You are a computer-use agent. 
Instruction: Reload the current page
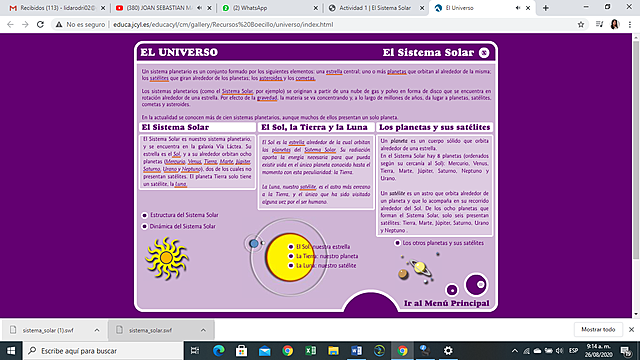click(40, 24)
